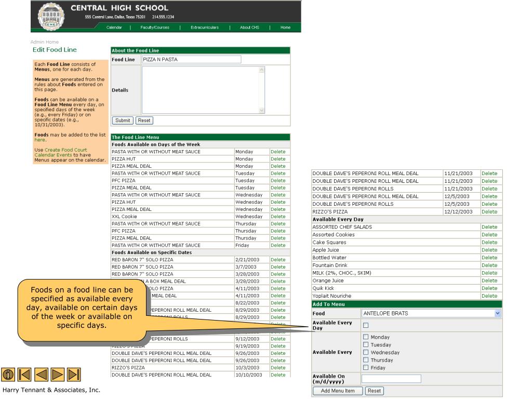Delete RED BARON 7" SOLO PIZZA on 2/21/2003
Image resolution: width=532 pixels, height=399 pixels.
[278, 260]
